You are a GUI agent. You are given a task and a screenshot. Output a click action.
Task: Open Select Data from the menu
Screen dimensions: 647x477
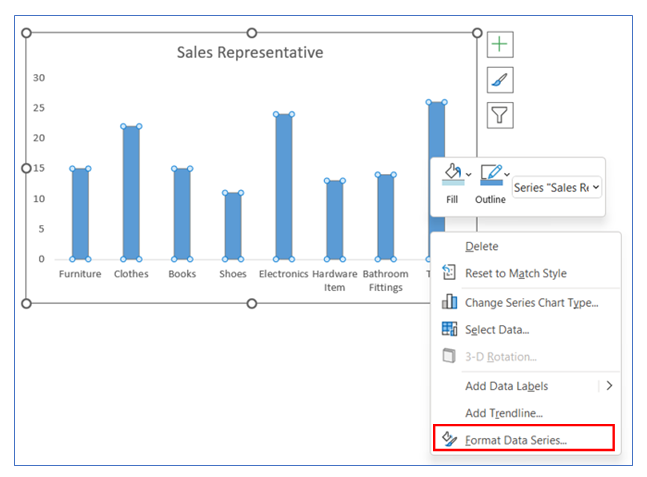click(526, 330)
